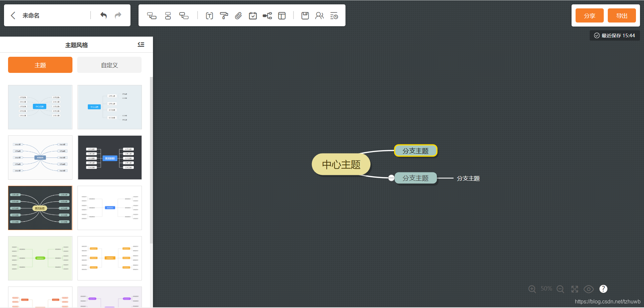
Task: Choose the light blue right-tree theme thumbnail
Action: point(110,107)
